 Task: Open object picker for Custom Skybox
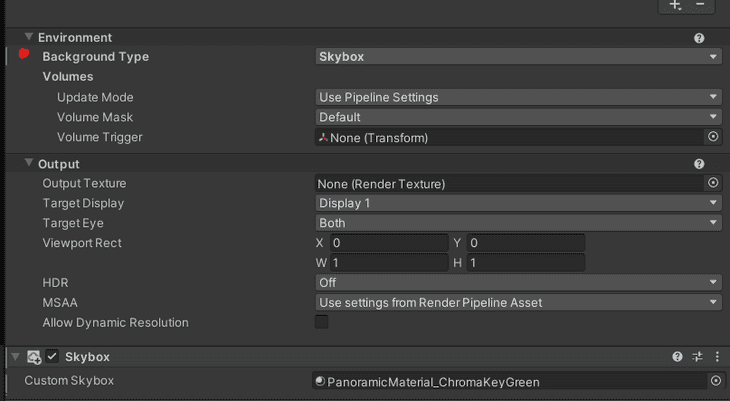coord(715,381)
